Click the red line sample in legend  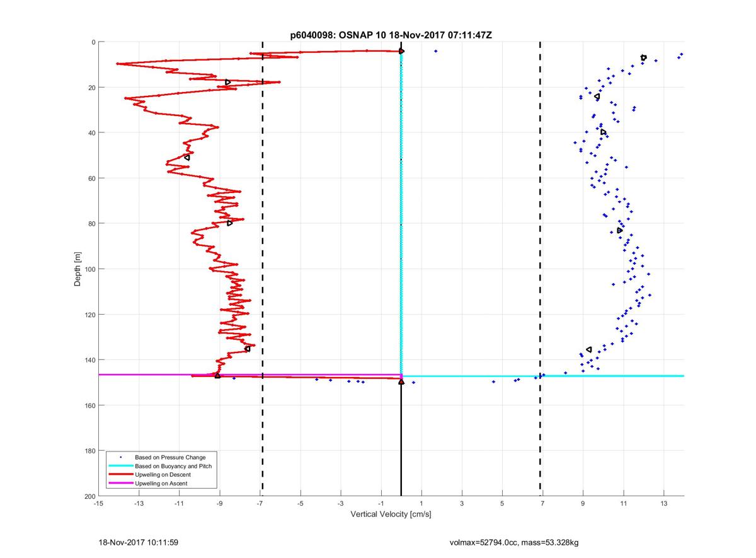(120, 475)
